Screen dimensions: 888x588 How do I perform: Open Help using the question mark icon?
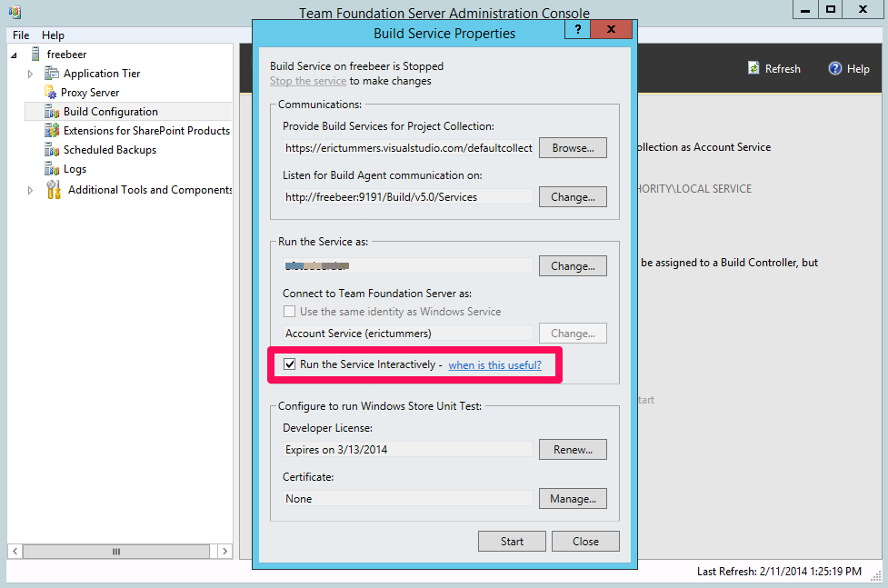coord(835,68)
